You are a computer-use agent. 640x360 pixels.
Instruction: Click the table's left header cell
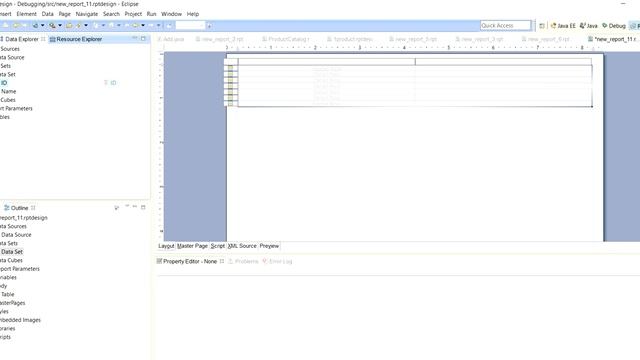pyautogui.click(x=327, y=62)
